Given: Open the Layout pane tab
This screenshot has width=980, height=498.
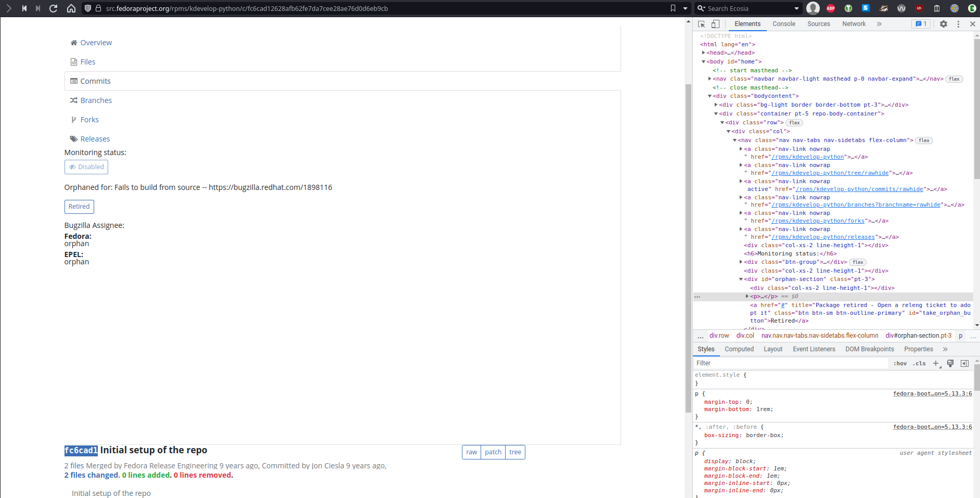Looking at the screenshot, I should tap(773, 349).
